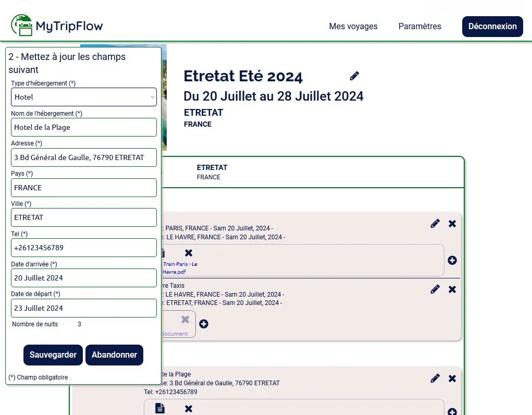Add a document to the Paris–Le Havre row
Image resolution: width=532 pixels, height=415 pixels.
[452, 260]
